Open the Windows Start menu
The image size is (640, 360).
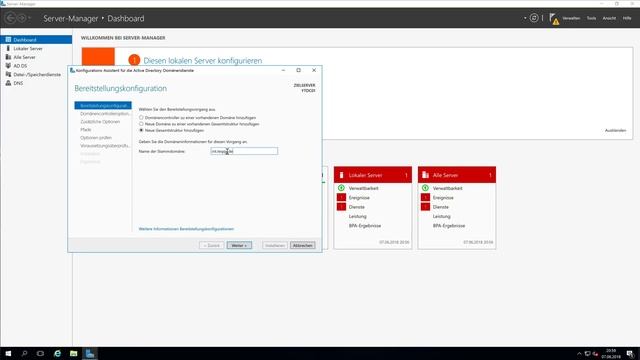(8, 353)
